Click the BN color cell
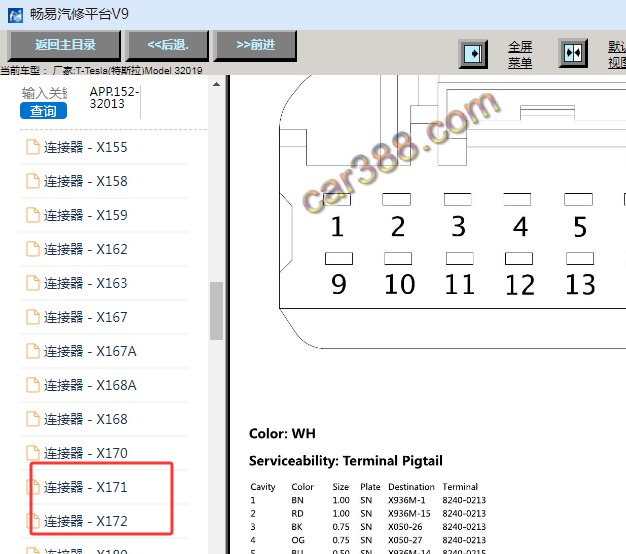The width and height of the screenshot is (626, 554). pos(297,500)
